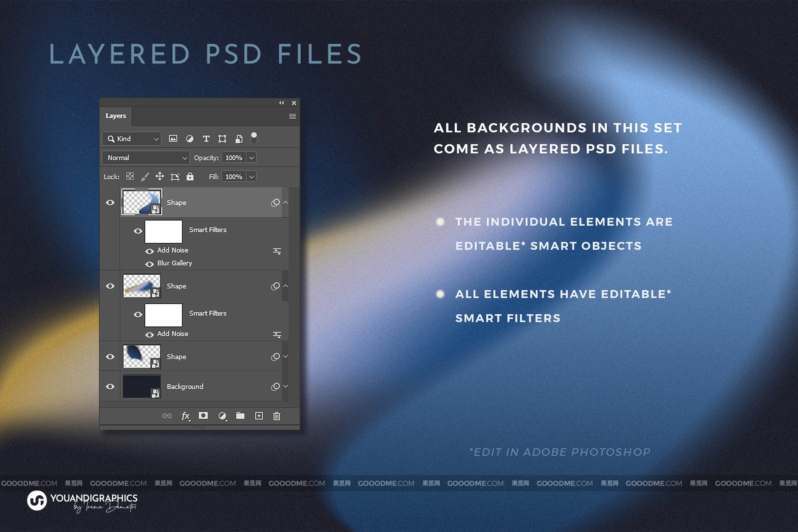798x532 pixels.
Task: Filter layers by type layer icon
Action: (206, 138)
